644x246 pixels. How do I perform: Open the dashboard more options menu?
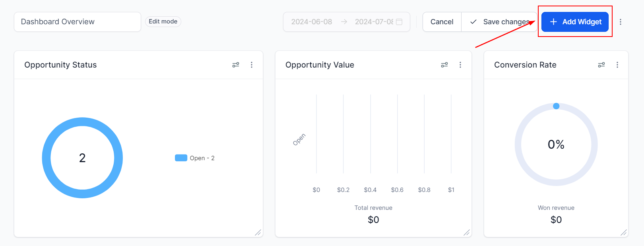pyautogui.click(x=621, y=22)
